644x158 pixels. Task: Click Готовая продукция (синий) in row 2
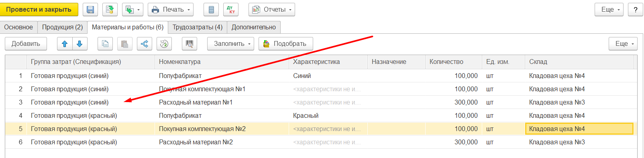pos(90,89)
